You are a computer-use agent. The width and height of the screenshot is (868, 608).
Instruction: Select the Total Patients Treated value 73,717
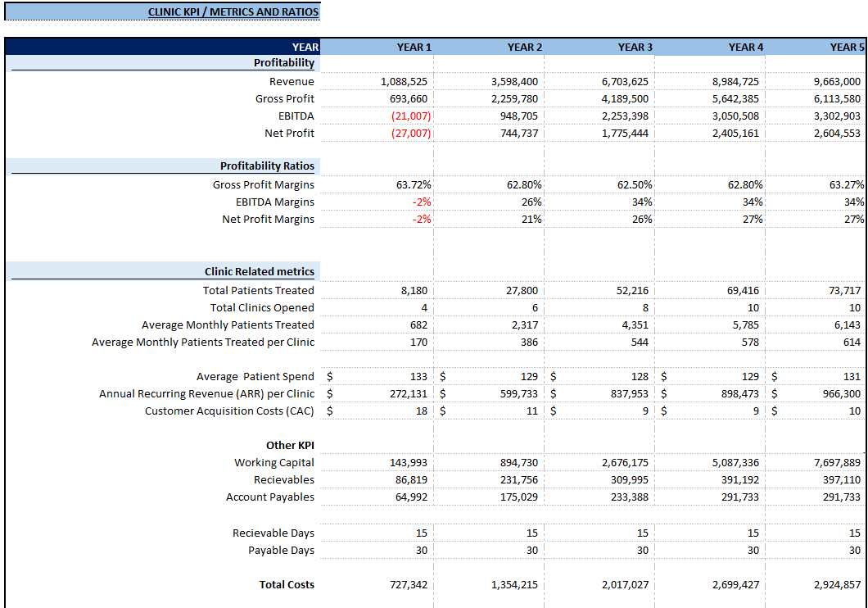coord(843,290)
